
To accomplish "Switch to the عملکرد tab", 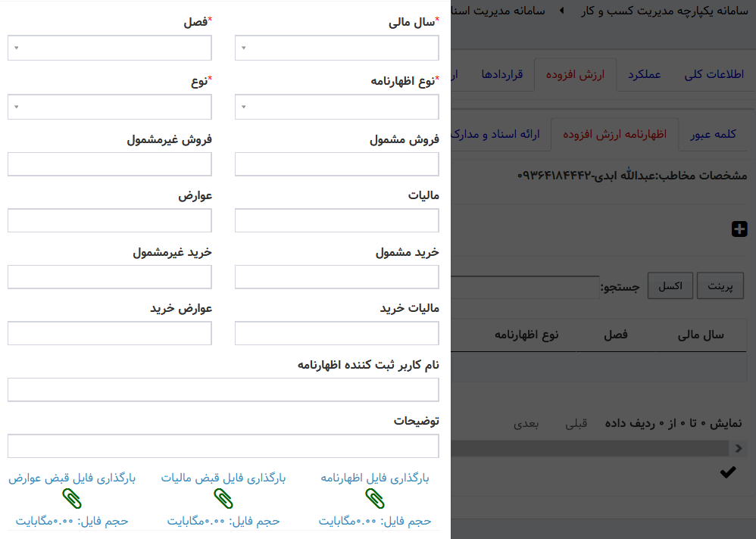I will pos(644,73).
